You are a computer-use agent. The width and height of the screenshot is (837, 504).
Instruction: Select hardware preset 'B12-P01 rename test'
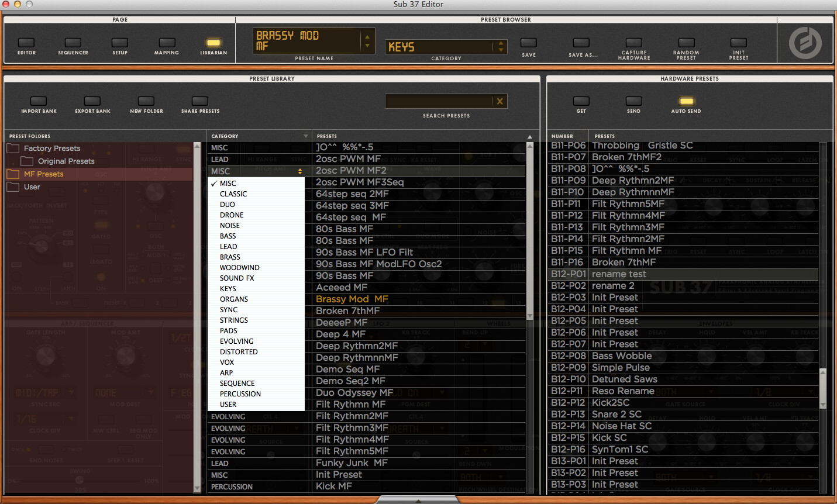pyautogui.click(x=683, y=274)
